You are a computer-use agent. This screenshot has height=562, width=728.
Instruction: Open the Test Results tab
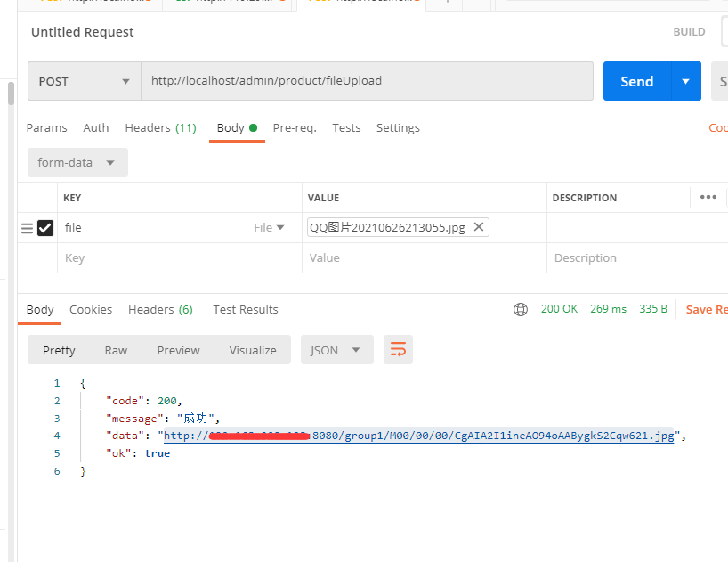[245, 309]
